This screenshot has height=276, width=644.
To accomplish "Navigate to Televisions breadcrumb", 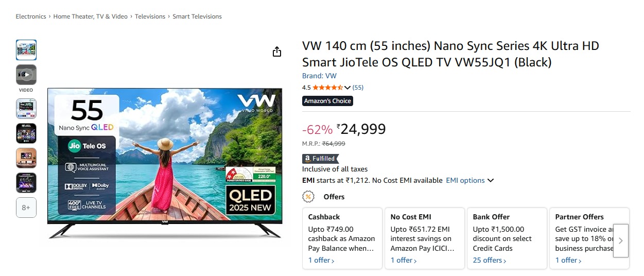I will tap(150, 16).
